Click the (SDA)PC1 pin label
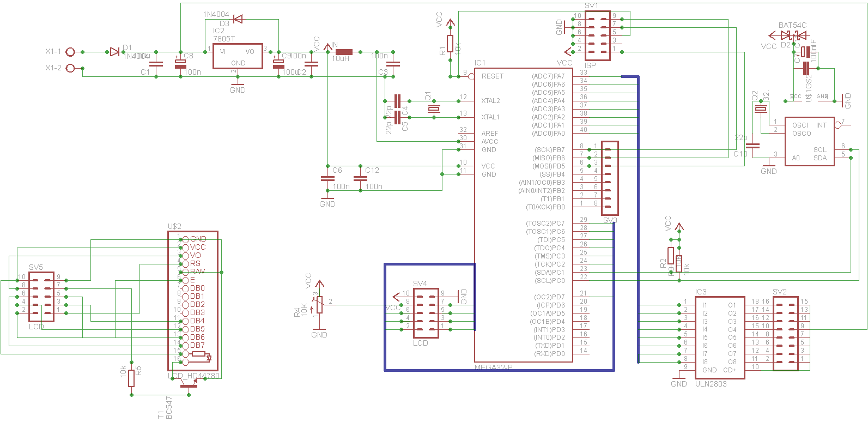The width and height of the screenshot is (868, 422). (549, 273)
